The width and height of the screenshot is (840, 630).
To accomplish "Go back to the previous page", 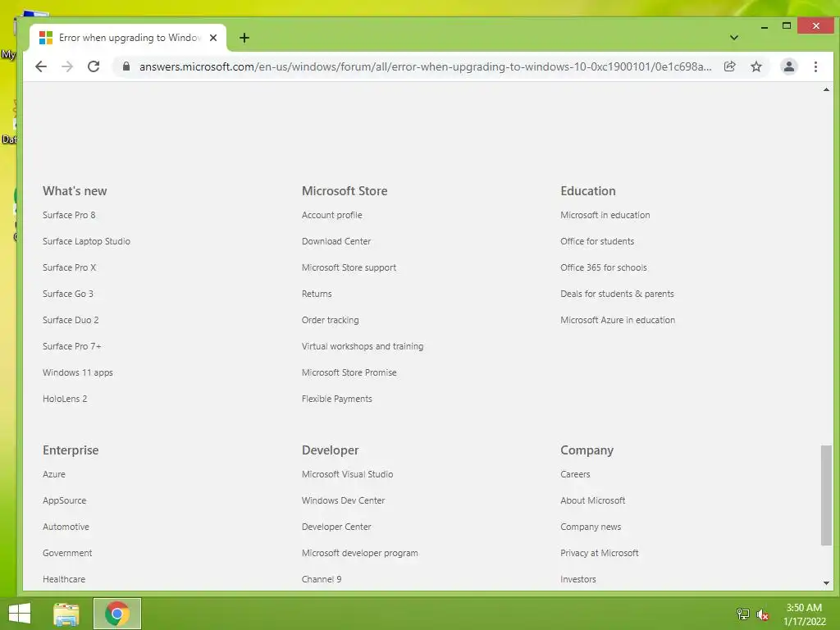I will point(41,66).
